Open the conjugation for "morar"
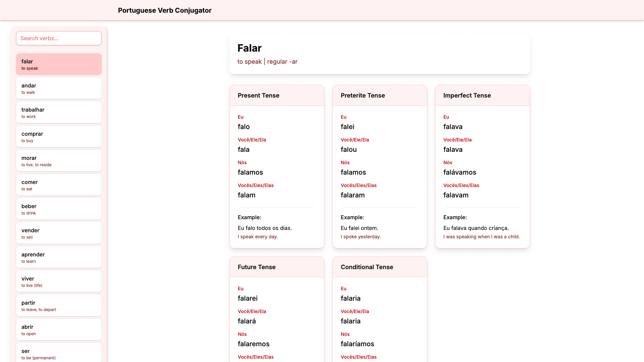This screenshot has width=644, height=362. pos(59,161)
